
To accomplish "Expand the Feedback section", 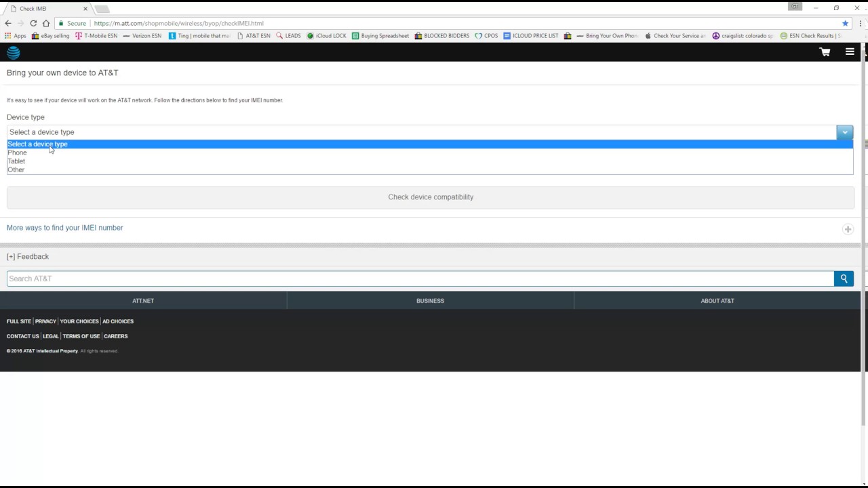I will click(x=28, y=256).
